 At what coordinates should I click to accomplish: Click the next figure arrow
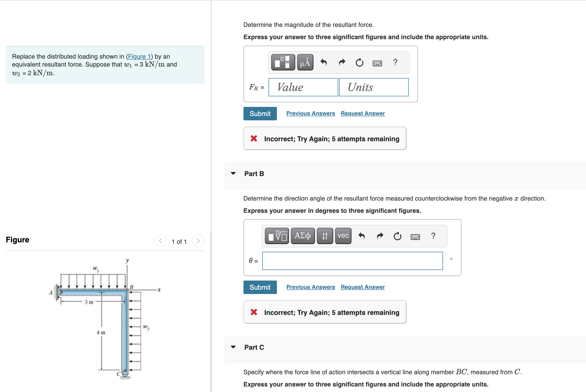[x=198, y=241]
